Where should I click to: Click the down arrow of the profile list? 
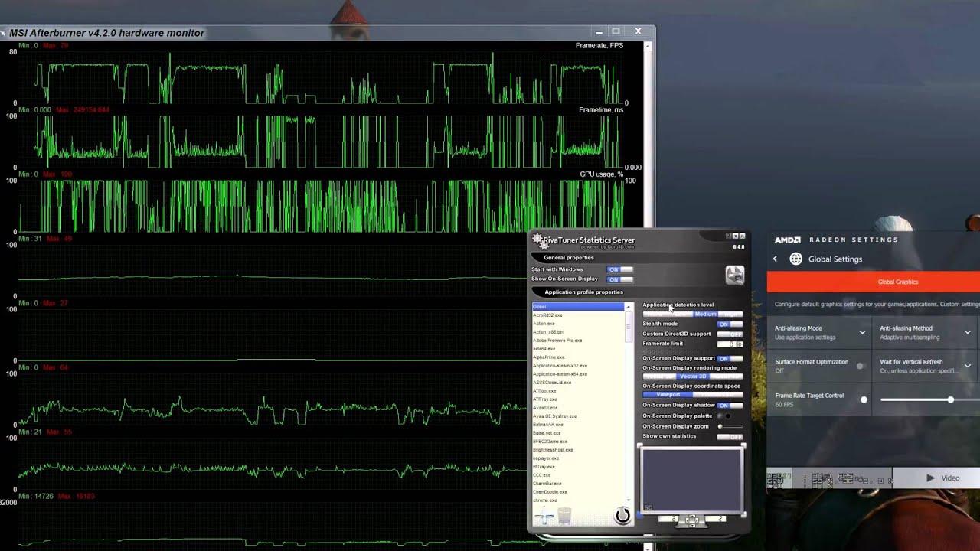[629, 500]
